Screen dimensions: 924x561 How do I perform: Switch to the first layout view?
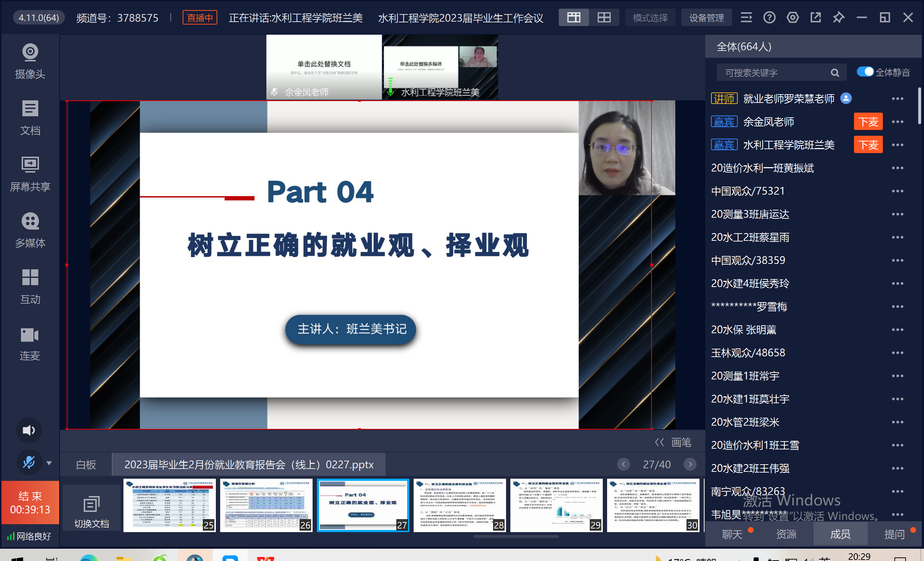pos(574,18)
